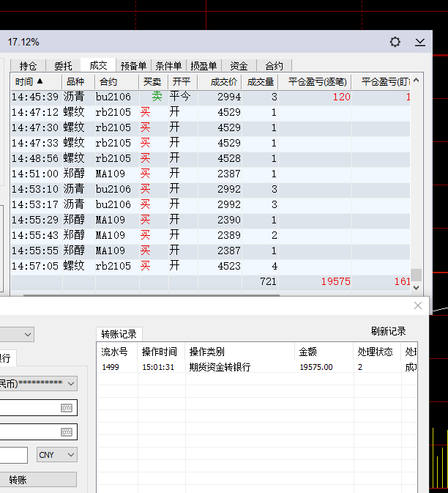Sort by the 平仓盈亏(逐笔) column header
448x493 pixels.
pos(315,82)
